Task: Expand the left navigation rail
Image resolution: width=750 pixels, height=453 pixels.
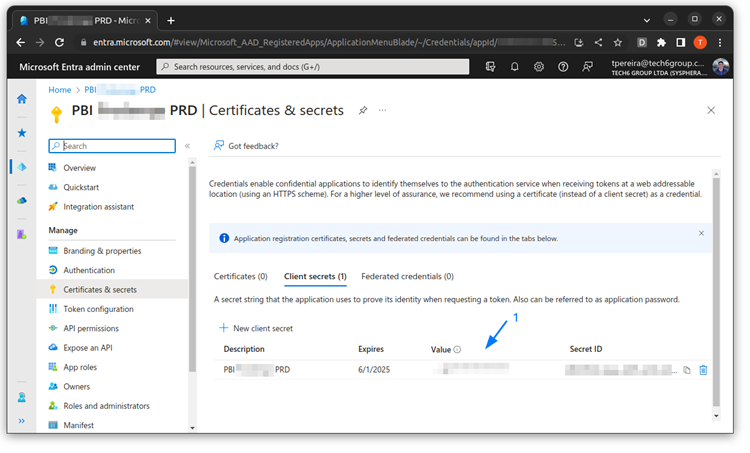Action: (22, 422)
